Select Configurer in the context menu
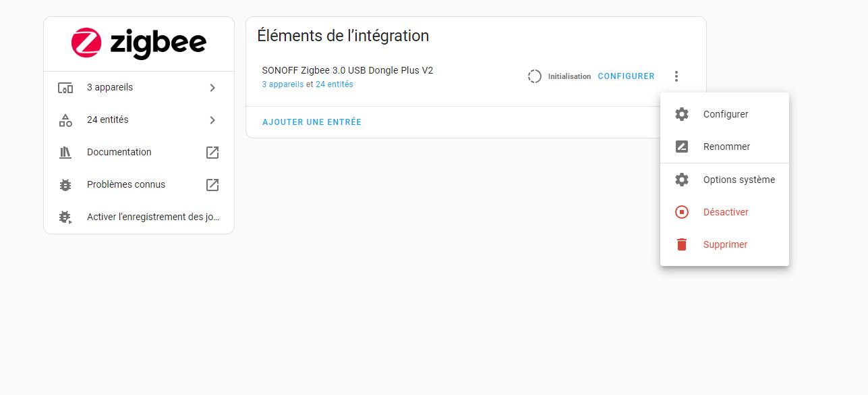The width and height of the screenshot is (868, 395). click(x=724, y=114)
